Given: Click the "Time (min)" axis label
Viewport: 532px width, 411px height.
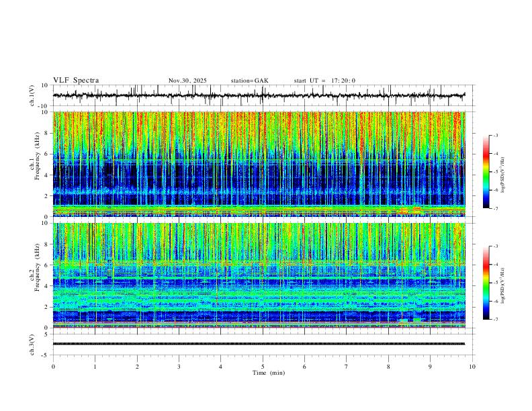Looking at the screenshot, I should [269, 373].
